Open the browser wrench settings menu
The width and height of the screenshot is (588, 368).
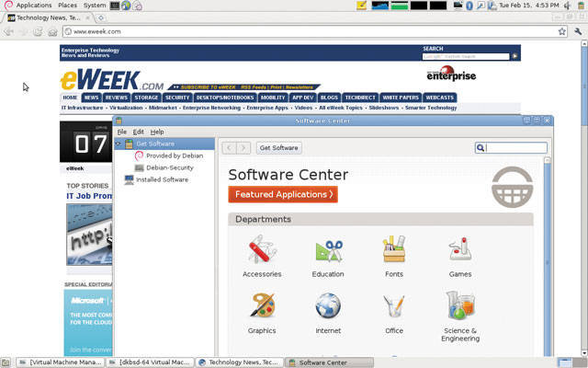tap(578, 31)
